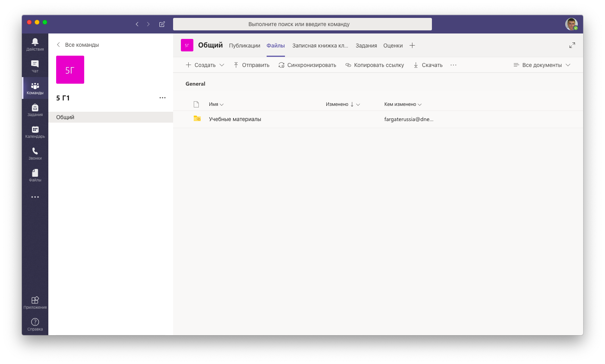Open the Calendar (Календарь) sidebar icon

pyautogui.click(x=35, y=132)
